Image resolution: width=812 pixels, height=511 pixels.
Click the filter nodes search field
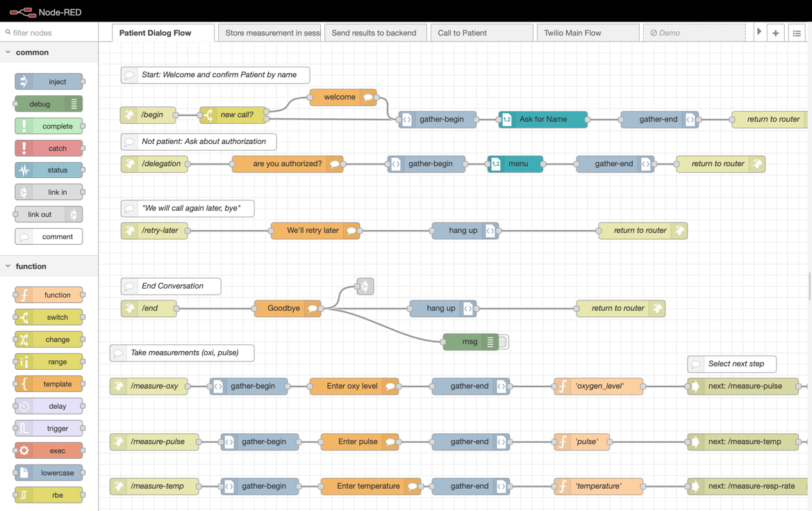(x=49, y=33)
